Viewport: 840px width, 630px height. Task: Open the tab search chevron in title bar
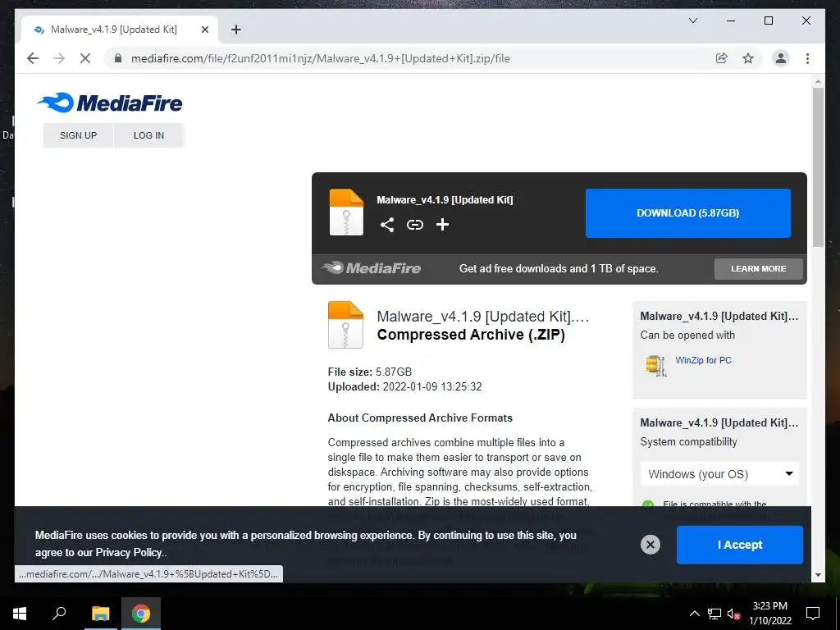692,21
